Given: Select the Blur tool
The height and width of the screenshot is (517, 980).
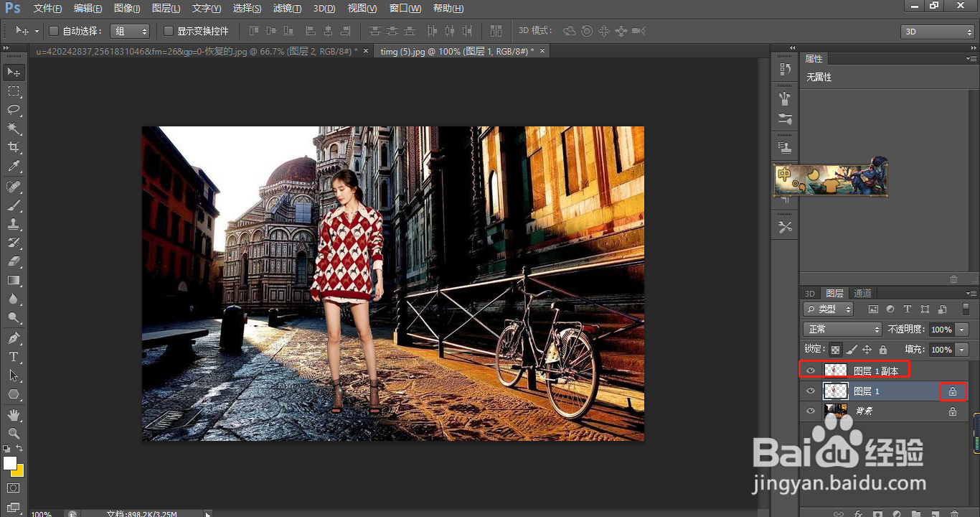Looking at the screenshot, I should click(x=14, y=299).
